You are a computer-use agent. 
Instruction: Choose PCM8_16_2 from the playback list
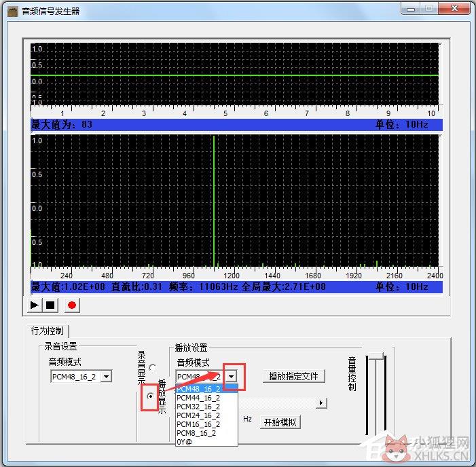pos(206,433)
